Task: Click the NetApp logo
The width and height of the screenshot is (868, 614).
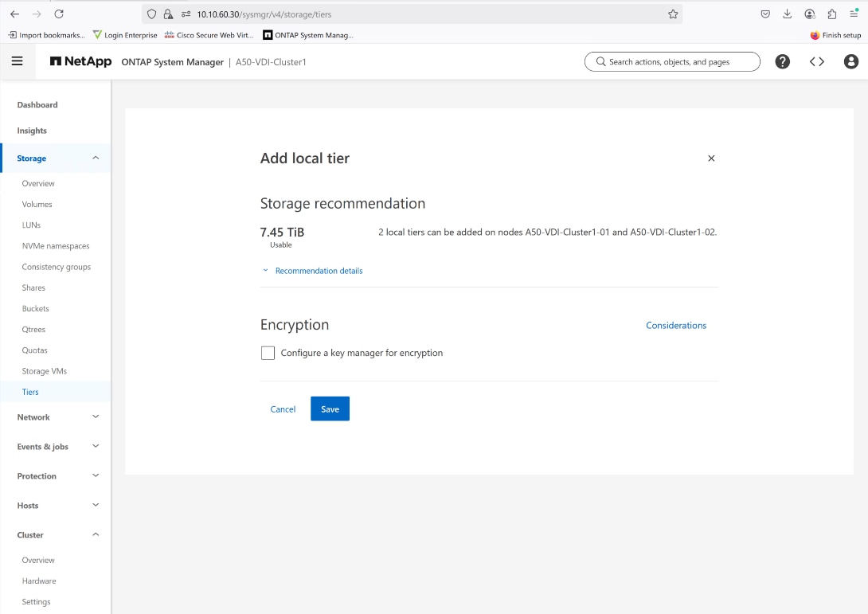Action: click(80, 61)
